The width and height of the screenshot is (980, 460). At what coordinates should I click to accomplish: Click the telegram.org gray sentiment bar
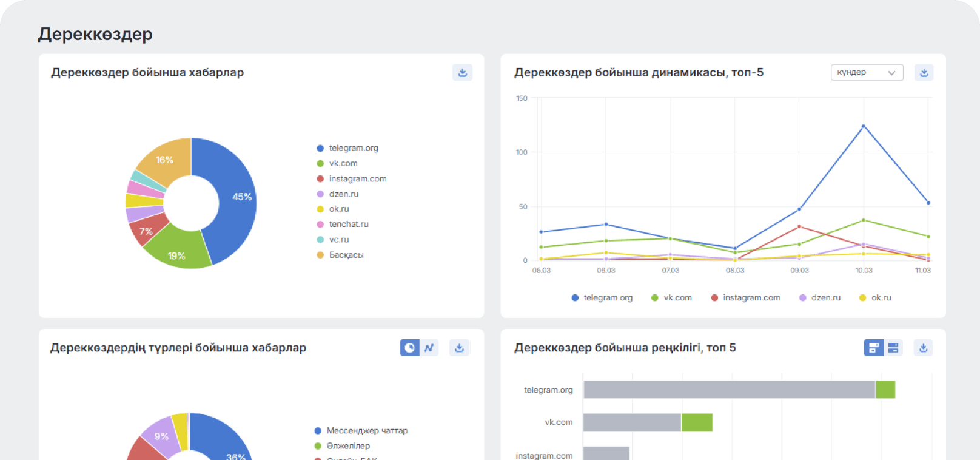[730, 390]
